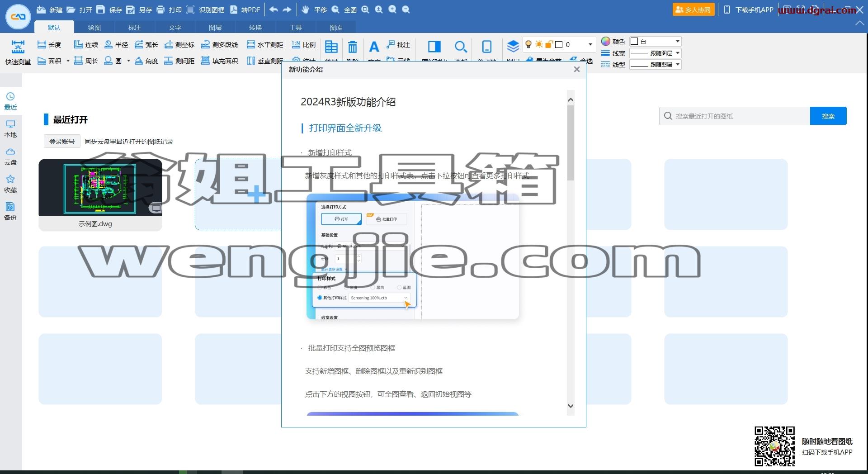868x474 pixels.
Task: Select 连续 continuous measurement
Action: click(86, 44)
